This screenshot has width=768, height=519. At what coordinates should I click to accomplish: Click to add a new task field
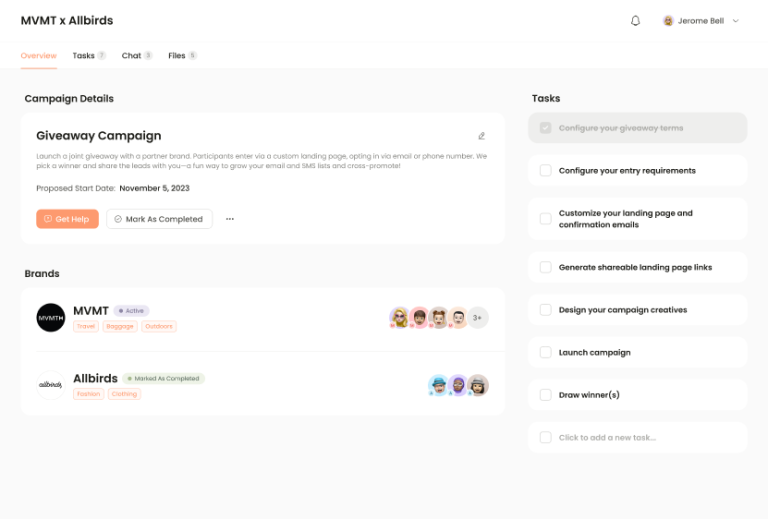(x=638, y=437)
